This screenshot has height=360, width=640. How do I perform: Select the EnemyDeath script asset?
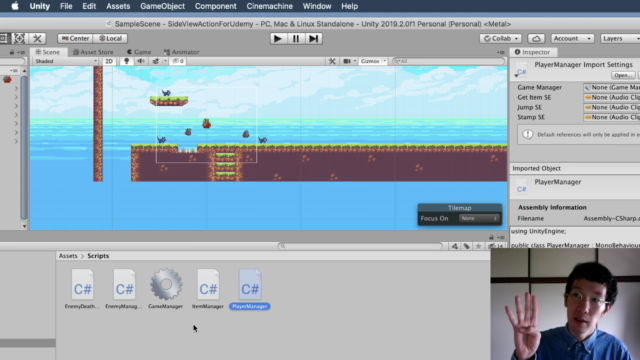pos(82,289)
